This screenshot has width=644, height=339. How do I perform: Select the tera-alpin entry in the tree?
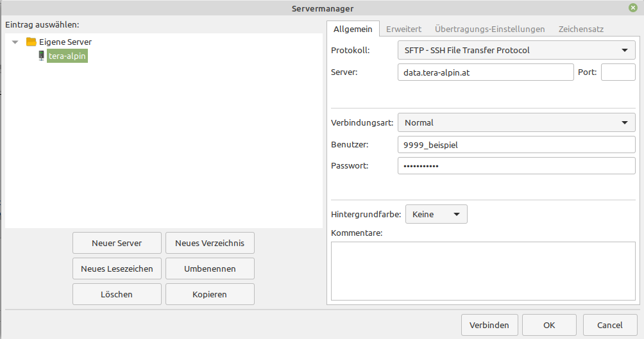coord(67,56)
